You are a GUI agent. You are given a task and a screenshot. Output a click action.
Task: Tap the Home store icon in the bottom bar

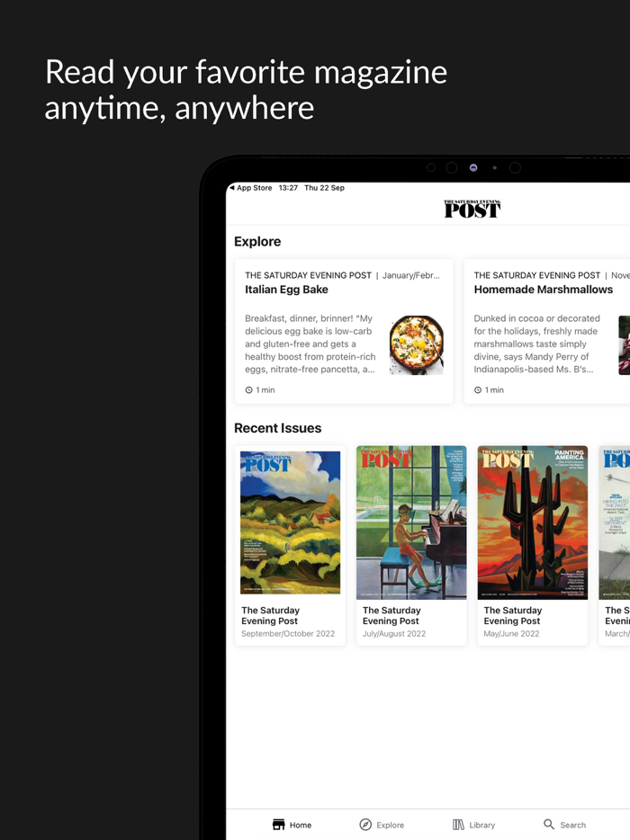coord(278,825)
